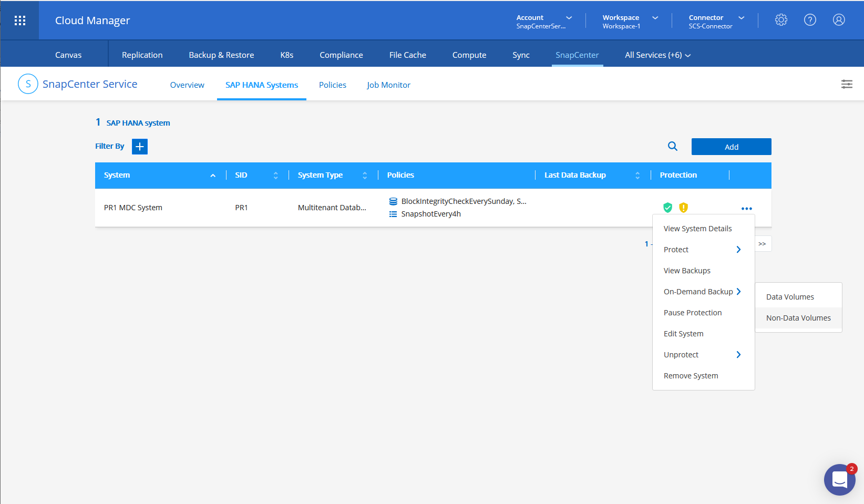Open the All Services (+6) dropdown
This screenshot has height=504, width=864.
click(x=657, y=55)
